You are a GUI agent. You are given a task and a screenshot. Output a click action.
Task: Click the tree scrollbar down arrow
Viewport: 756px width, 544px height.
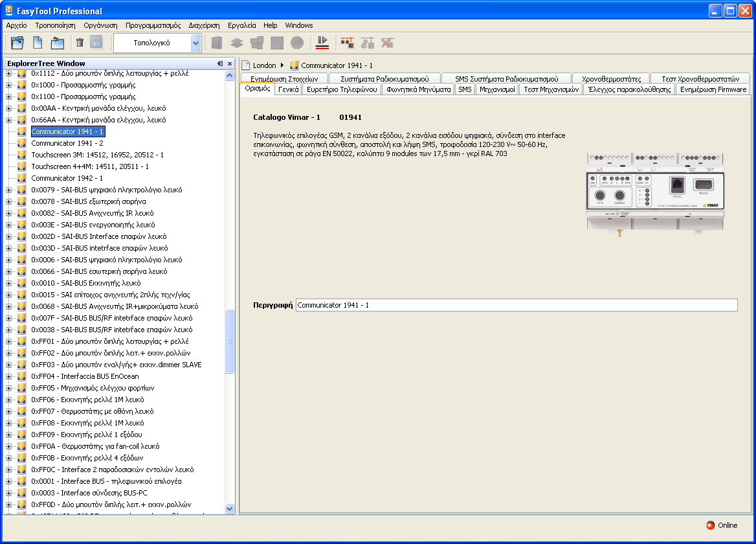(230, 508)
